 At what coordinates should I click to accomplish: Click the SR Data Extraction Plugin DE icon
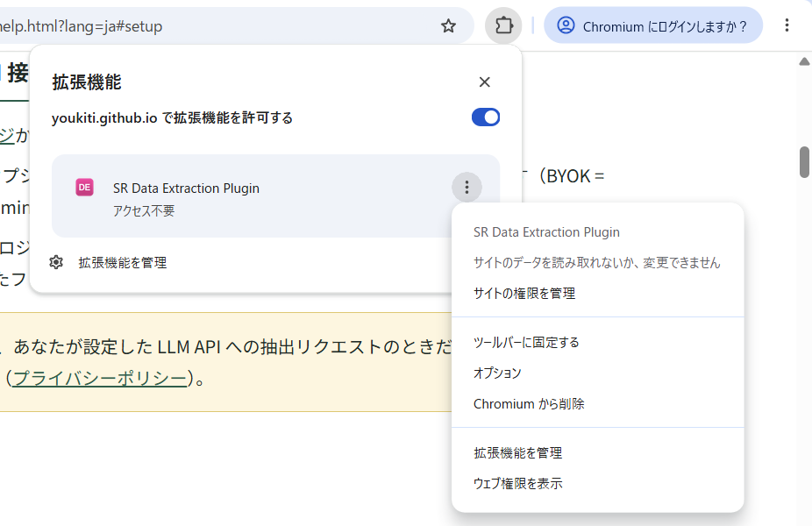pyautogui.click(x=85, y=188)
